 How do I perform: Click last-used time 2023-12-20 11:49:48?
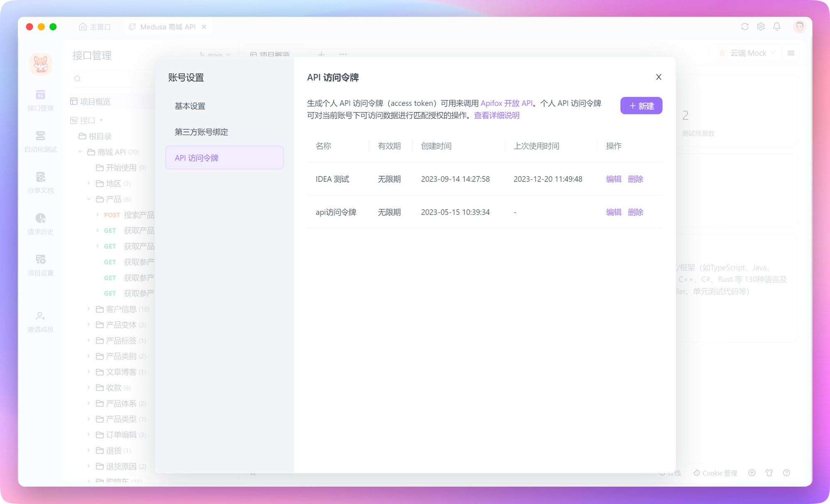pyautogui.click(x=548, y=179)
